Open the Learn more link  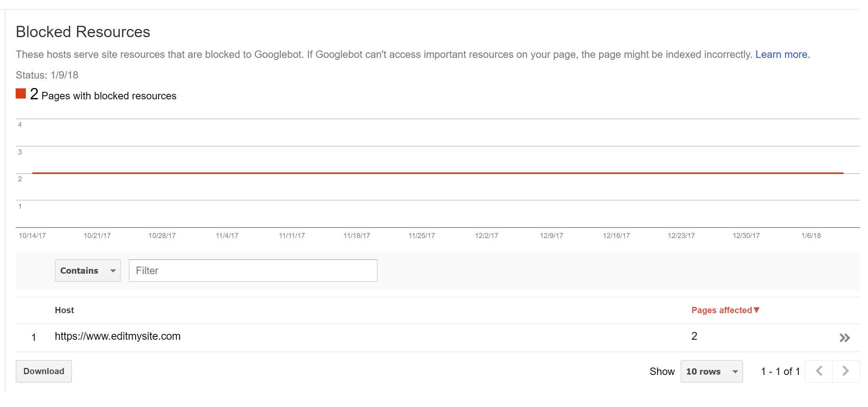click(782, 54)
